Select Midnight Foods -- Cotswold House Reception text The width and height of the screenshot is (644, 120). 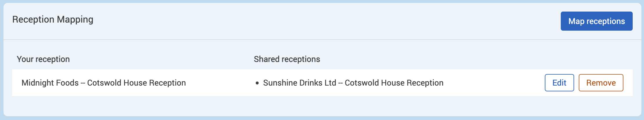pyautogui.click(x=104, y=83)
